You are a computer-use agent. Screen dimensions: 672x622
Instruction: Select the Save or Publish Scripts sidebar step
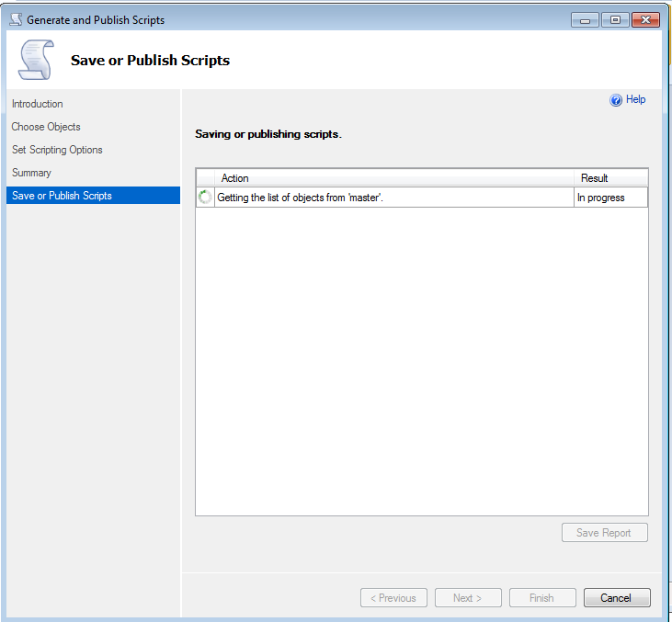[62, 196]
